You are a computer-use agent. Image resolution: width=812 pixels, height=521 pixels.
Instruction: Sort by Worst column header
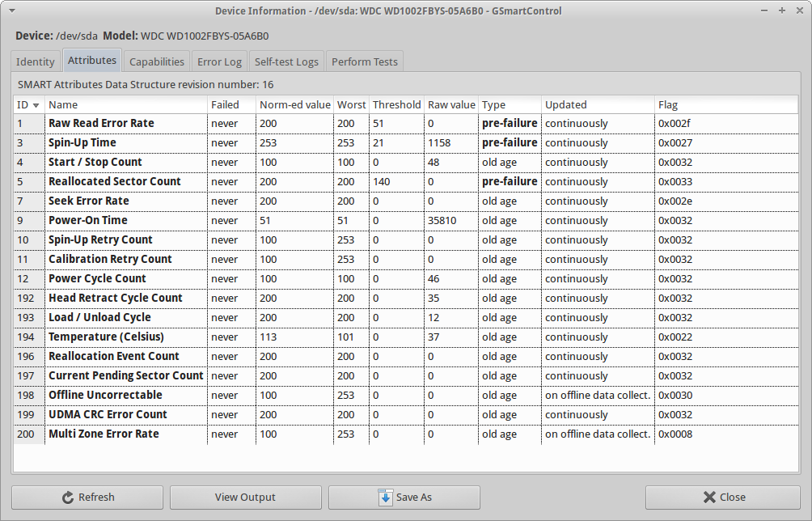click(351, 104)
